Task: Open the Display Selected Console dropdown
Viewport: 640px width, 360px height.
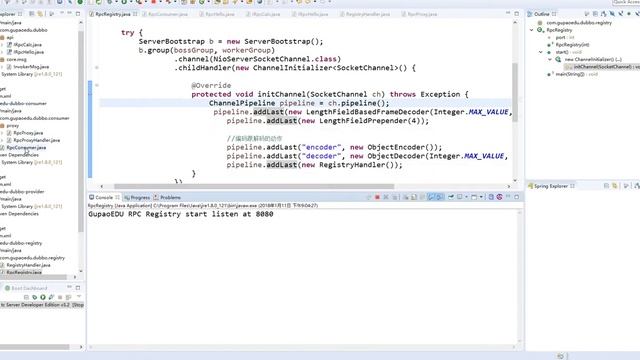Action: [467, 197]
